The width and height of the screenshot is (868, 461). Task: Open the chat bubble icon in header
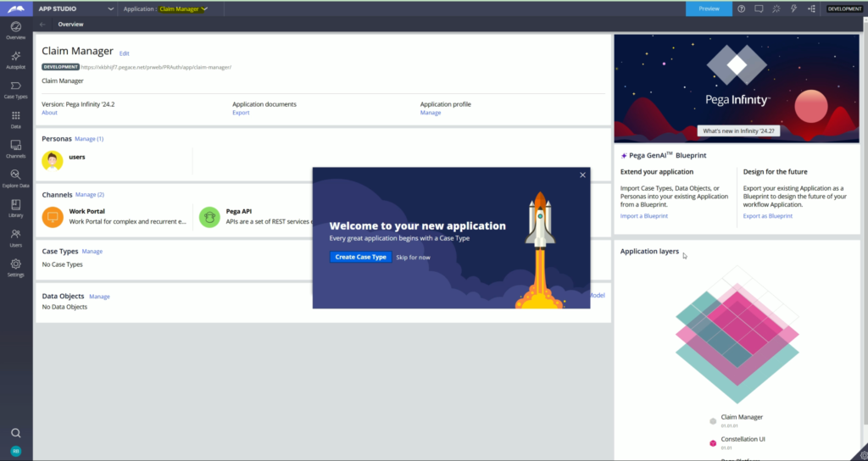pyautogui.click(x=759, y=8)
